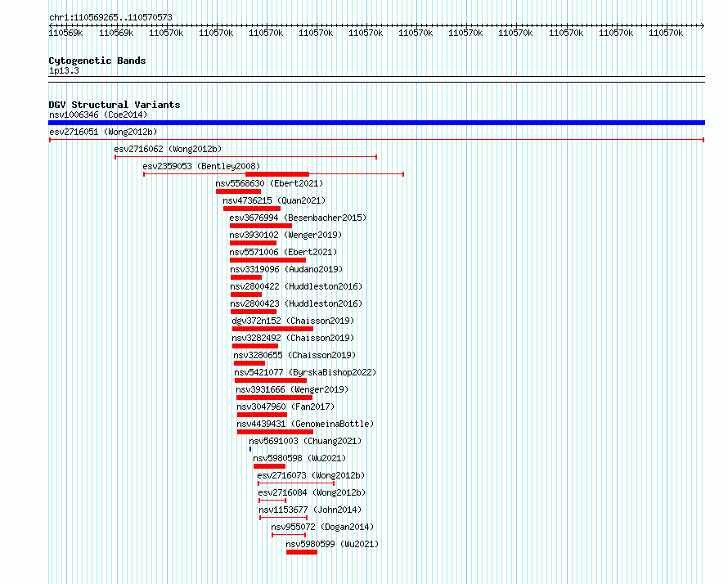Click the red line under esv2716062
Viewport: 728px width, 584px height.
pos(245,157)
